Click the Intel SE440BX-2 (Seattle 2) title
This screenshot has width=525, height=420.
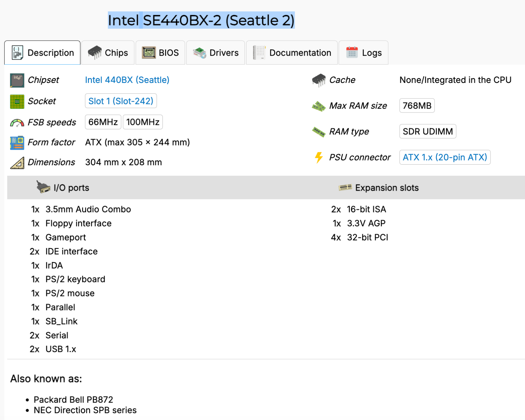click(x=201, y=20)
